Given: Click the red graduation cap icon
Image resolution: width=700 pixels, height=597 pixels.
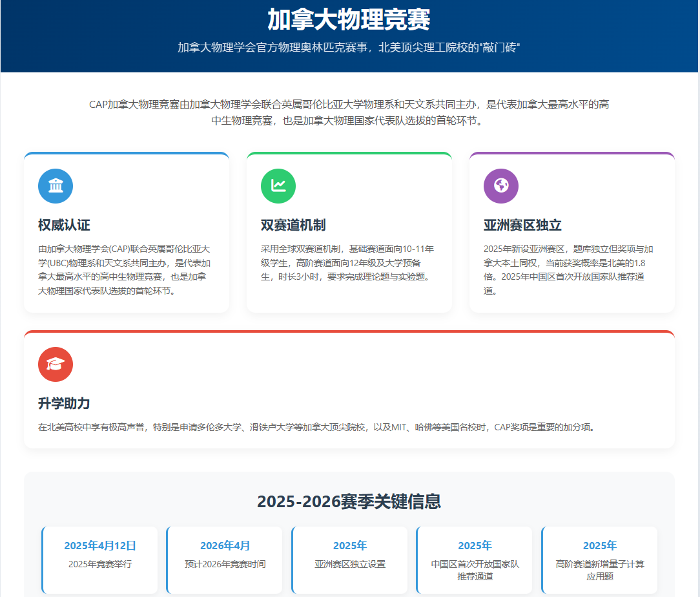Looking at the screenshot, I should (x=56, y=364).
